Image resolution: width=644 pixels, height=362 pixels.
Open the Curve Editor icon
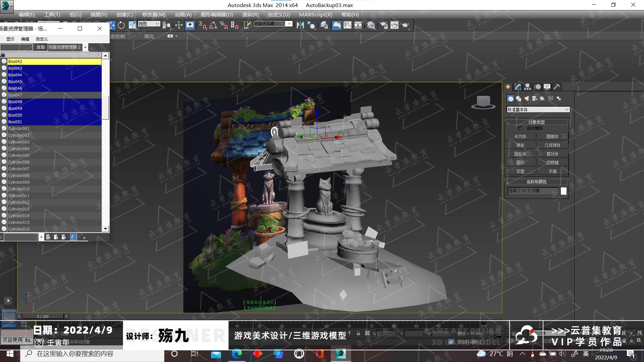tap(347, 25)
